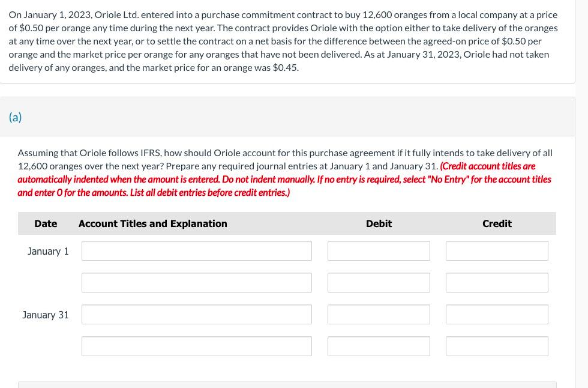This screenshot has width=588, height=388.
Task: Open the last account title selection box
Action: pos(196,346)
